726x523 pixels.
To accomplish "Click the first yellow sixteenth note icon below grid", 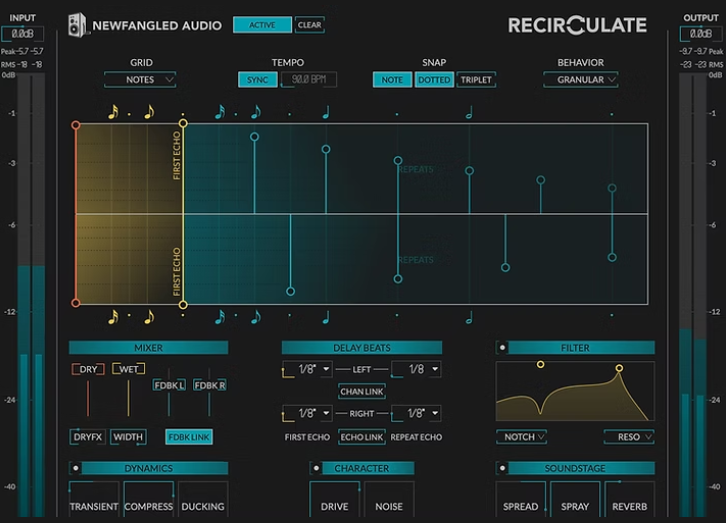I will (x=113, y=317).
